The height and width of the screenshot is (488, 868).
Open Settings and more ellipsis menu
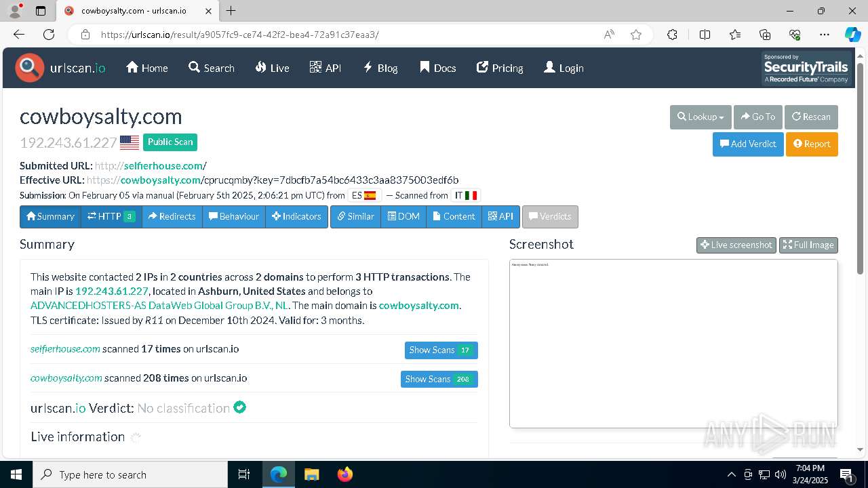tap(825, 35)
